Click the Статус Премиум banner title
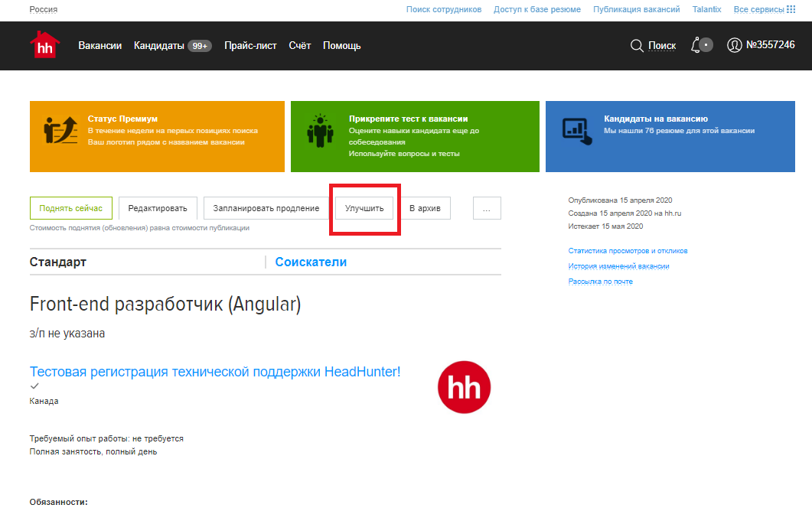812x508 pixels. click(x=122, y=119)
